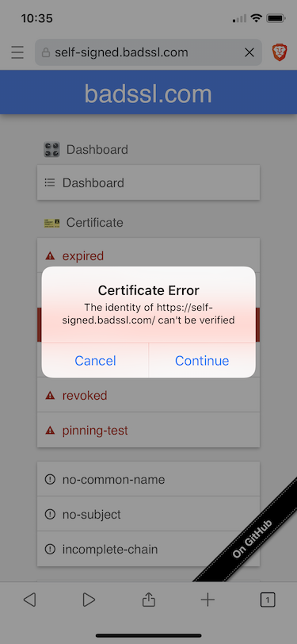
Task: Continue past the certificate error
Action: (x=202, y=361)
